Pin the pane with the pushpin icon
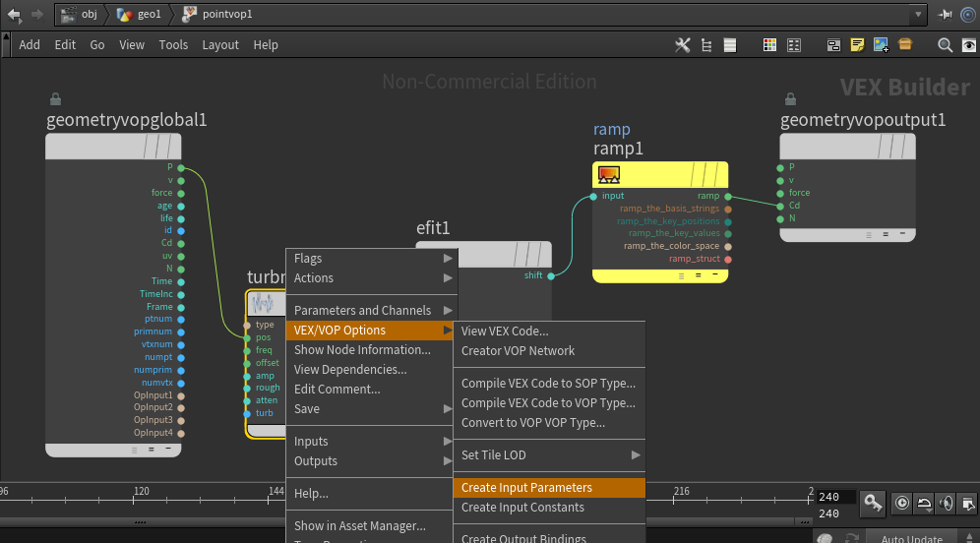The image size is (980, 543). (x=945, y=15)
